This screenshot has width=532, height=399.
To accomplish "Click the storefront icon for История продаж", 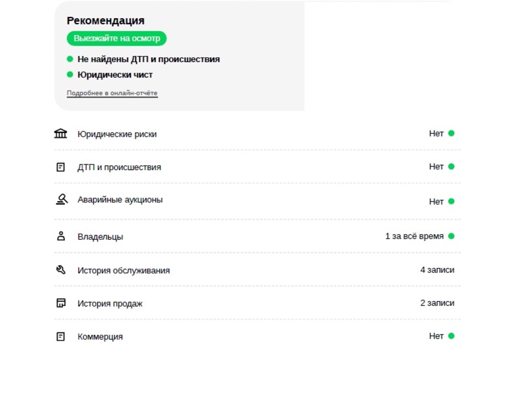I will click(61, 303).
